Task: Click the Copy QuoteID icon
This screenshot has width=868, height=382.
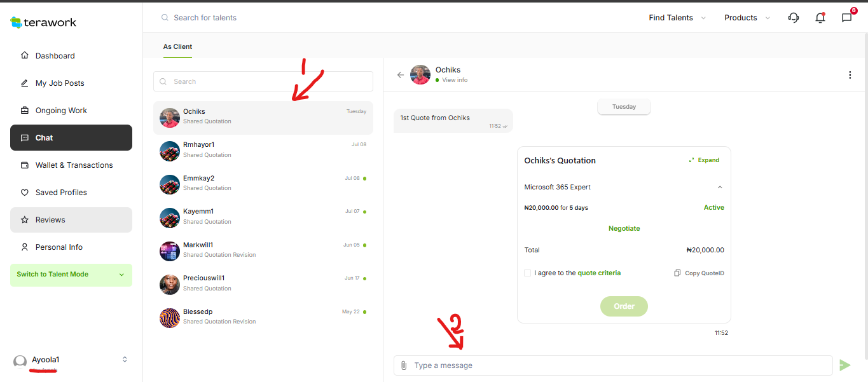Action: tap(677, 273)
